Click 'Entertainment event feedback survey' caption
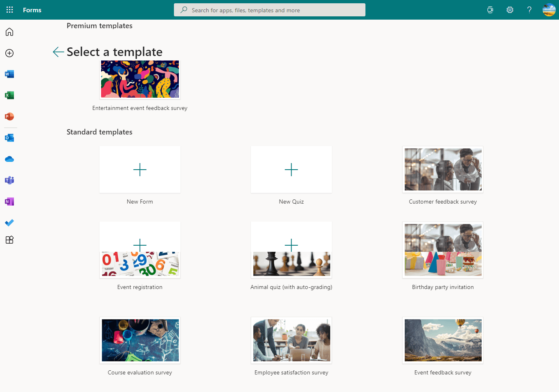This screenshot has height=392, width=559. [x=140, y=108]
